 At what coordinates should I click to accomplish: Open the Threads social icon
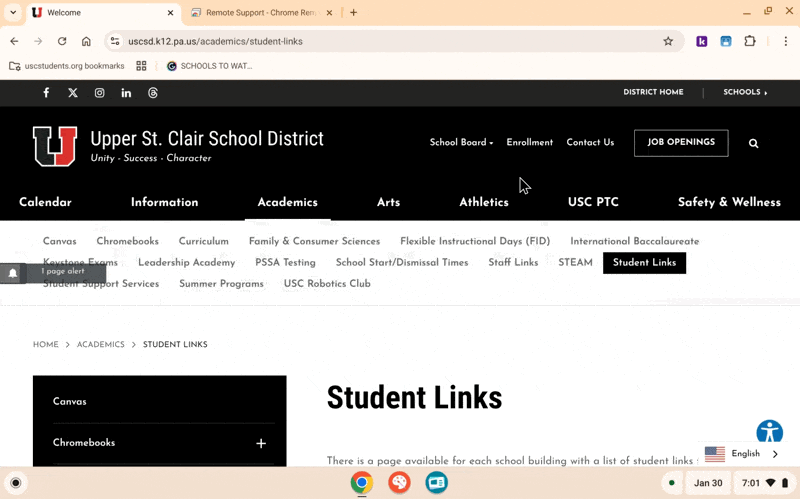click(x=153, y=93)
